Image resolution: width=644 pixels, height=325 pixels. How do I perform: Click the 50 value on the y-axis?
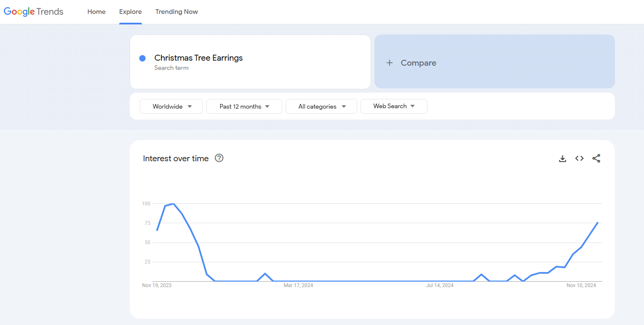tap(147, 242)
